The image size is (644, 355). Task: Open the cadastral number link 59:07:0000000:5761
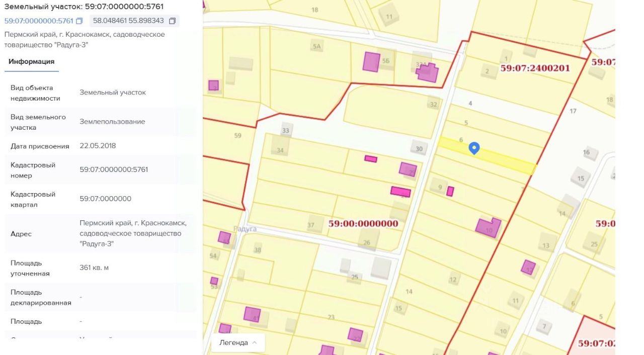click(39, 21)
